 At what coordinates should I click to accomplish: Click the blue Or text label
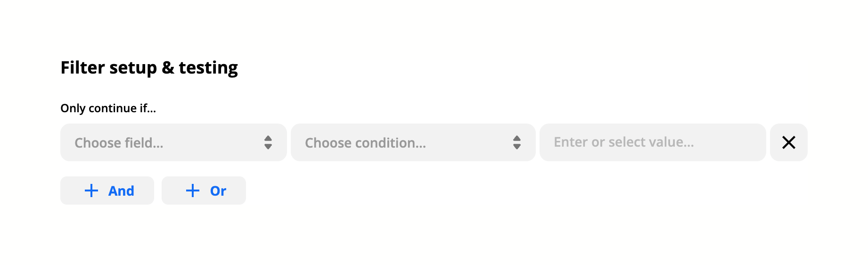point(218,191)
